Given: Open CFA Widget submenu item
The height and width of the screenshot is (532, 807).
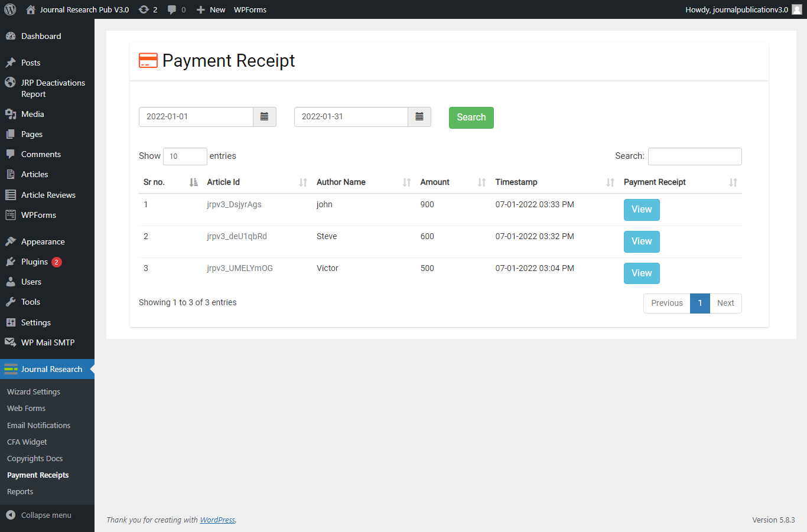Looking at the screenshot, I should [27, 442].
